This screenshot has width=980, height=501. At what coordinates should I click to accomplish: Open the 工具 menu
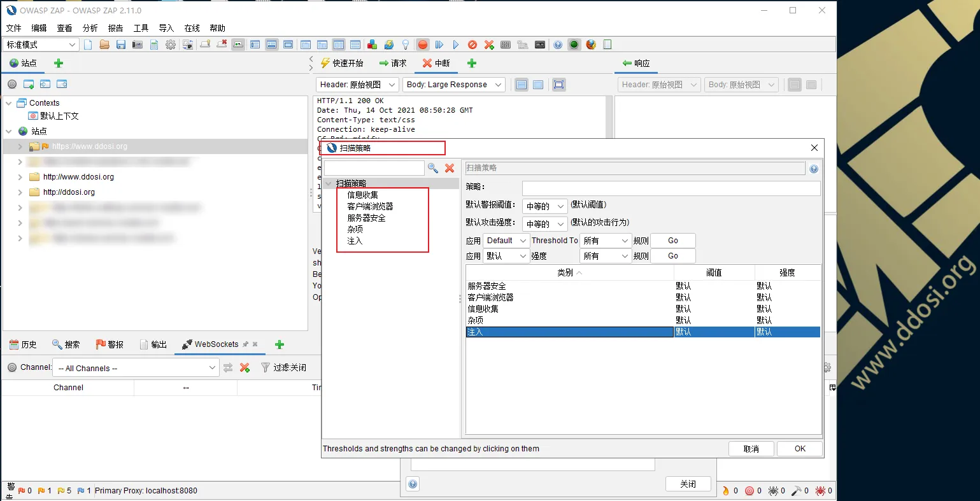click(x=141, y=28)
